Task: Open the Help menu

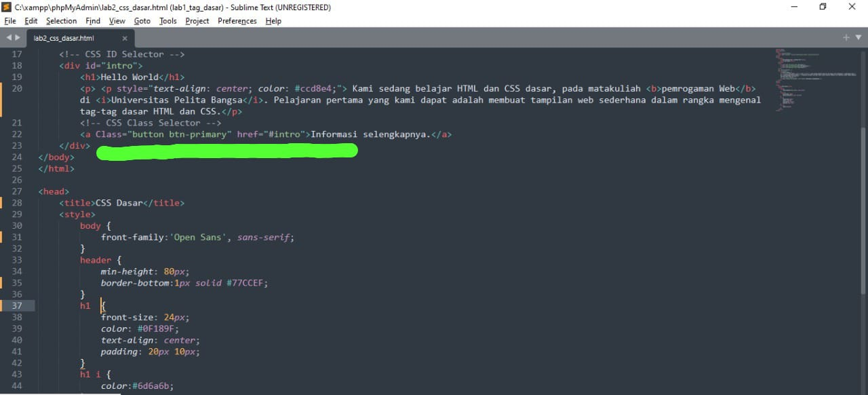Action: (273, 21)
